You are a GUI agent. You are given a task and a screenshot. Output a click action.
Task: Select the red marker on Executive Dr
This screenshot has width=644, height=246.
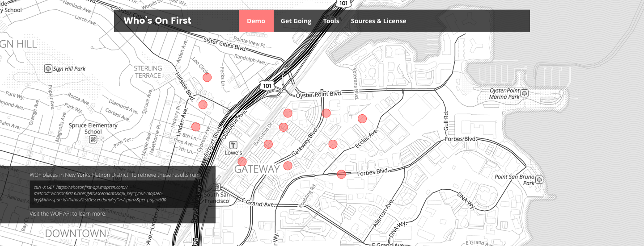[x=268, y=144]
